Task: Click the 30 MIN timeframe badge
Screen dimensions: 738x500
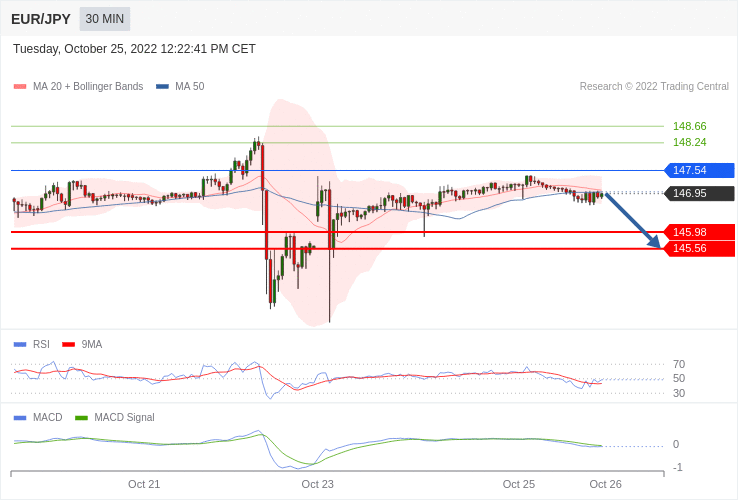Action: point(104,19)
